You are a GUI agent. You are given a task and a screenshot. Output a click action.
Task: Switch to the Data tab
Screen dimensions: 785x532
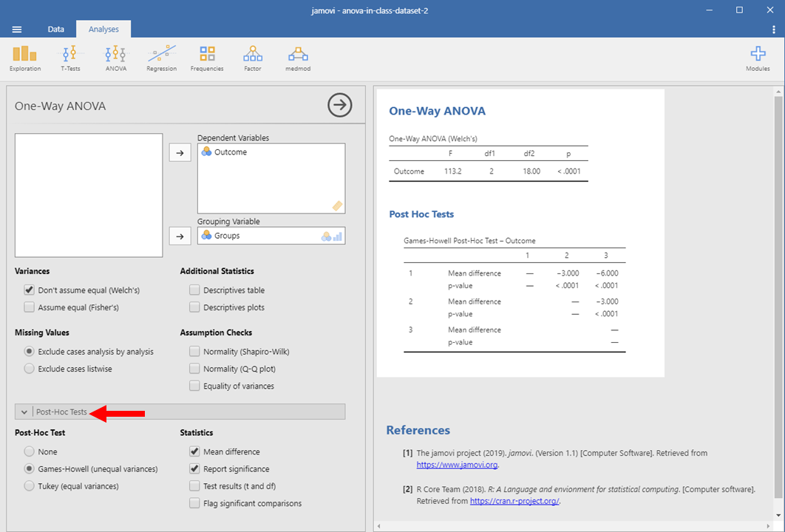(56, 30)
